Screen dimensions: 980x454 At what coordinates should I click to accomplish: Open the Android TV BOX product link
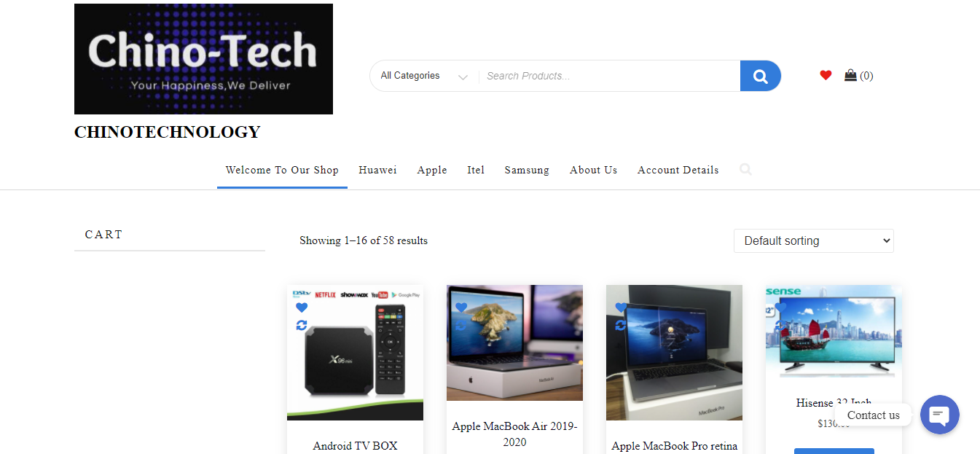coord(355,446)
